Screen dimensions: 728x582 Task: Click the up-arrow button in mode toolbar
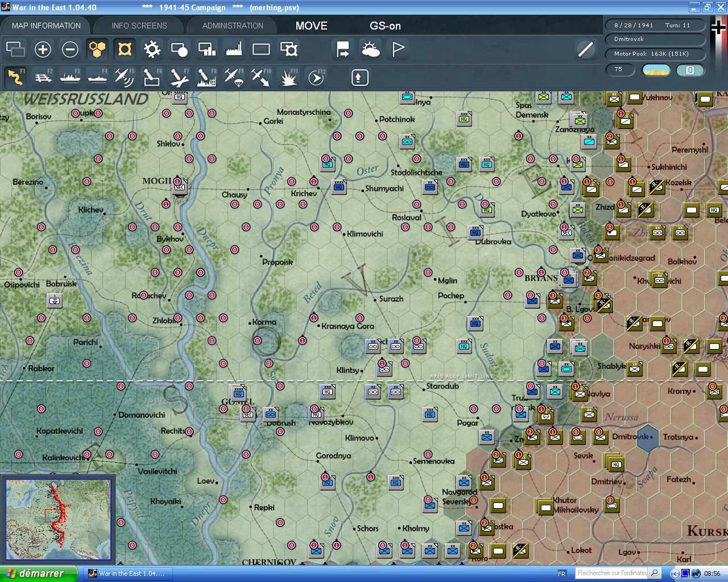[359, 77]
